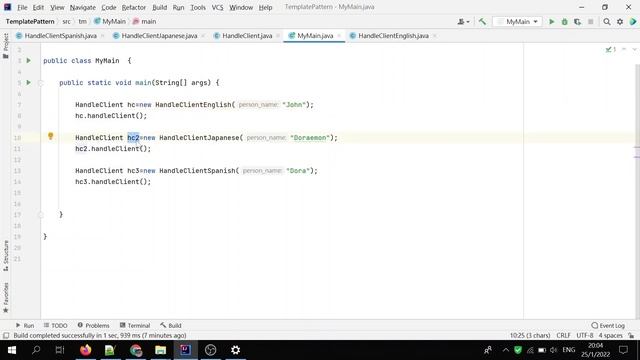The height and width of the screenshot is (360, 640).
Task: Go to next highlighted problem arrow
Action: point(634,49)
